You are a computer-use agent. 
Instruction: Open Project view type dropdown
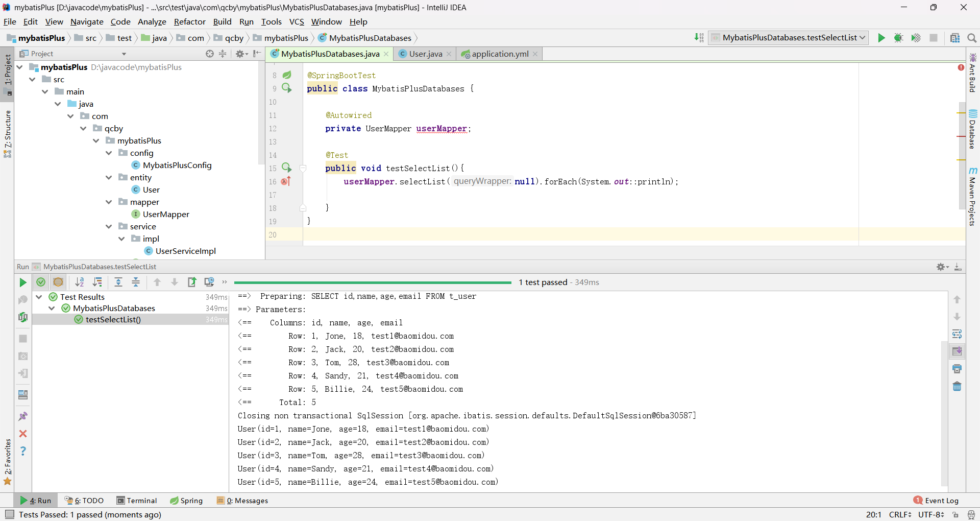tap(124, 54)
